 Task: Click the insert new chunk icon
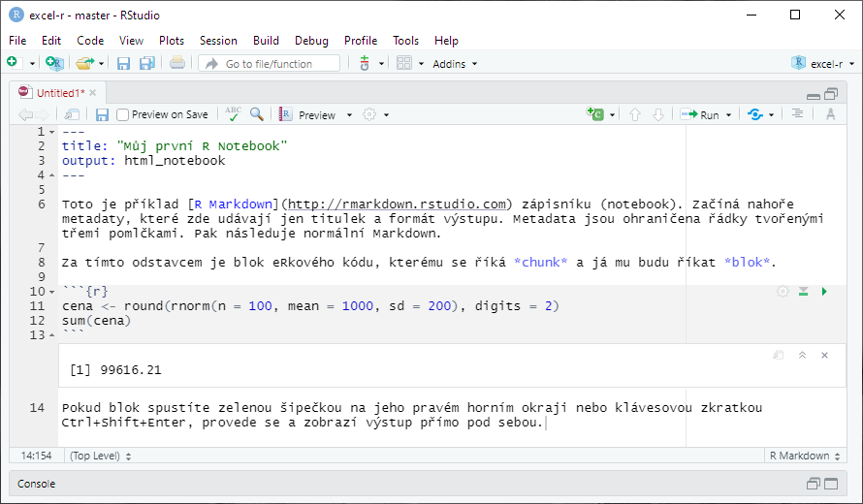point(595,114)
